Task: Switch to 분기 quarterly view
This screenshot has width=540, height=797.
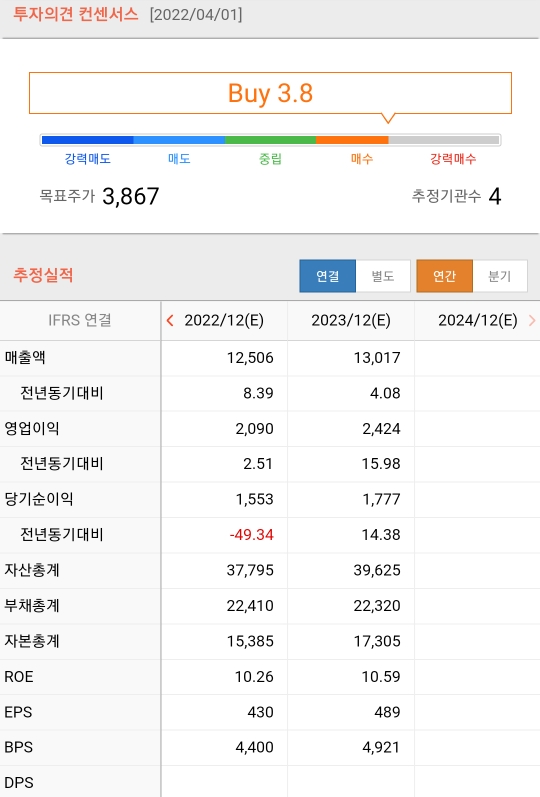Action: [500, 276]
